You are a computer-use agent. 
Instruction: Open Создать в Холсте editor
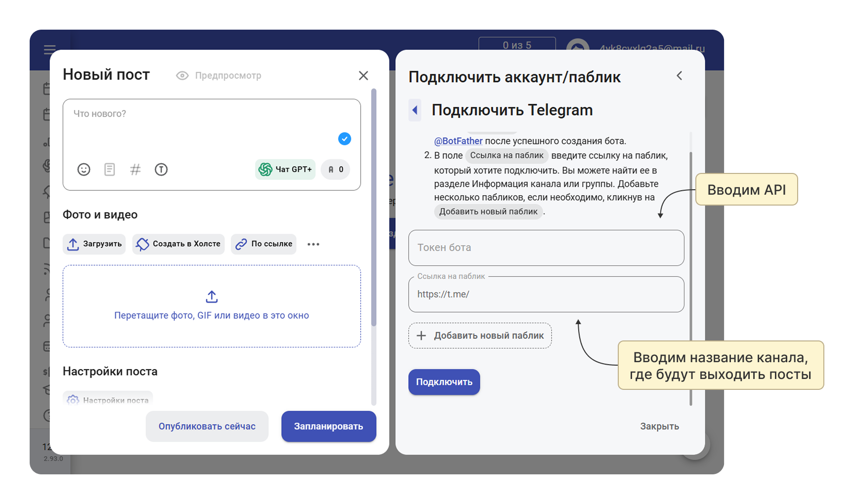178,244
